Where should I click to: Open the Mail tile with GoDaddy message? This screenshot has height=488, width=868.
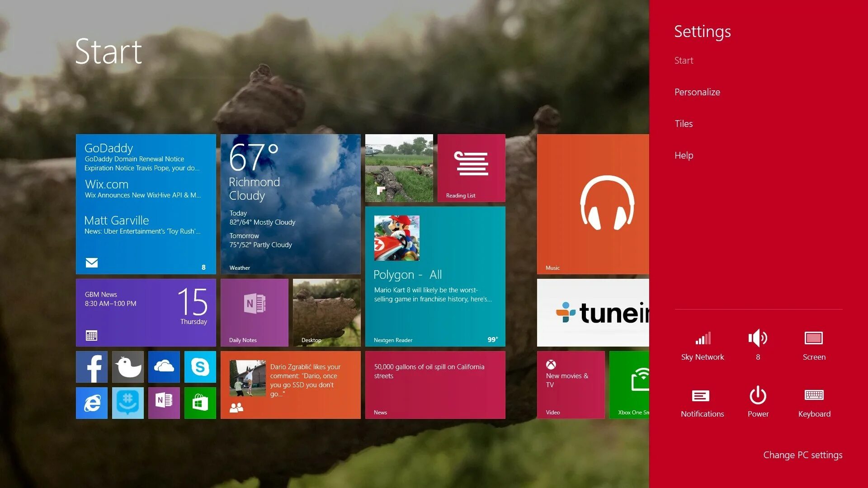pyautogui.click(x=146, y=204)
